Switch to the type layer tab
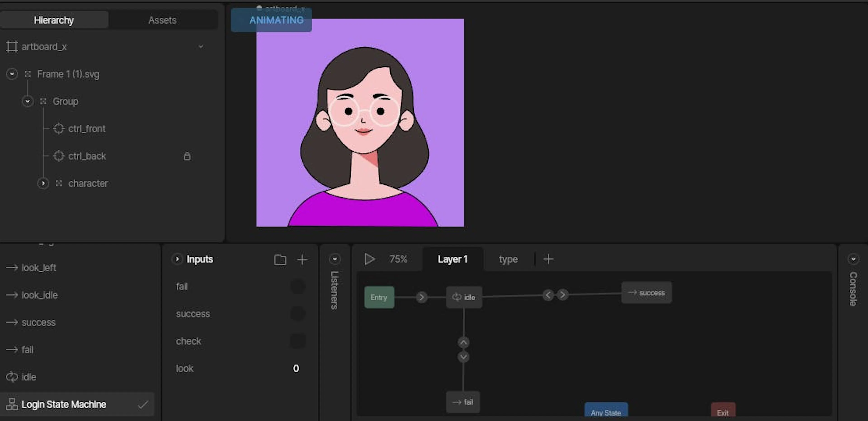The image size is (868, 421). (508, 259)
